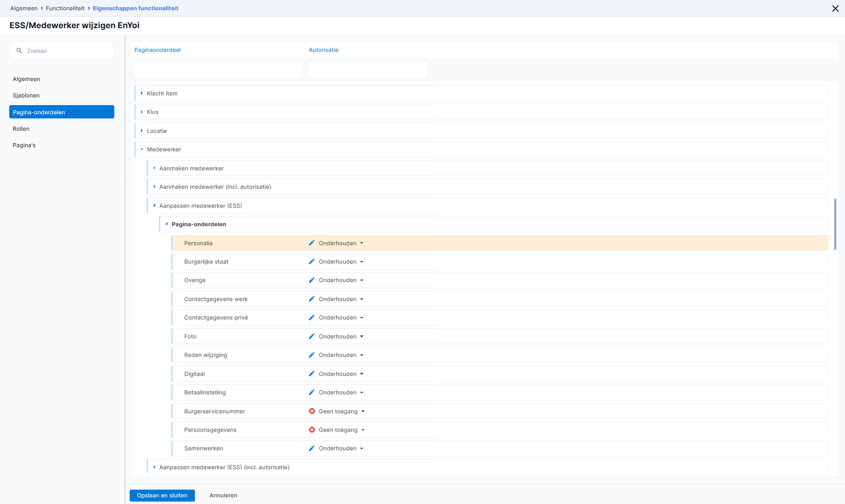
Task: Click the Functionaliteit breadcrumb link
Action: pyautogui.click(x=65, y=8)
